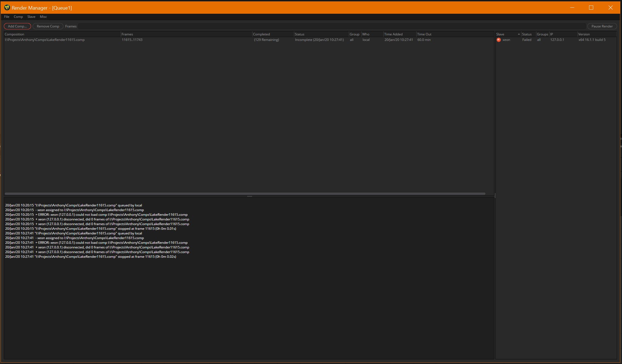The image size is (622, 364).
Task: Click the Time Added column header
Action: click(400, 34)
